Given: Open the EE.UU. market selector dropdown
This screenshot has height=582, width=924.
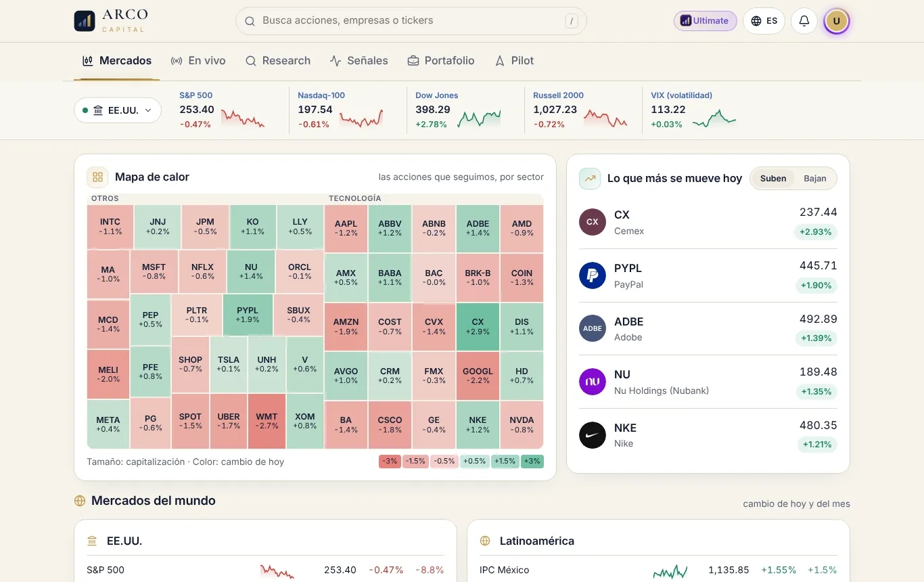Looking at the screenshot, I should [x=118, y=110].
